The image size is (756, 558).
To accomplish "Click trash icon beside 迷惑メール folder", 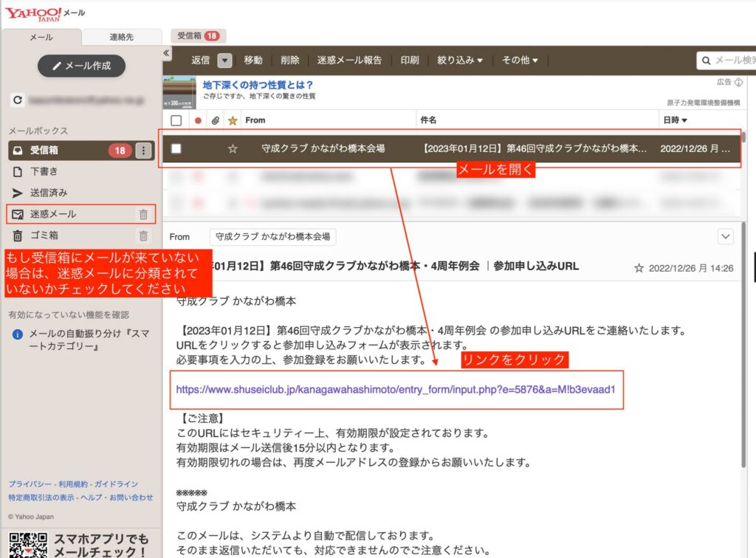I will tap(143, 214).
